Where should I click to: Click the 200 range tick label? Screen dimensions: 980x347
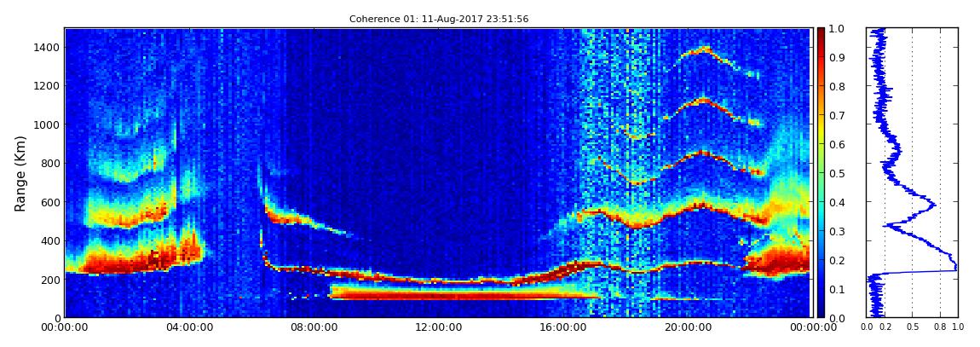(x=49, y=280)
